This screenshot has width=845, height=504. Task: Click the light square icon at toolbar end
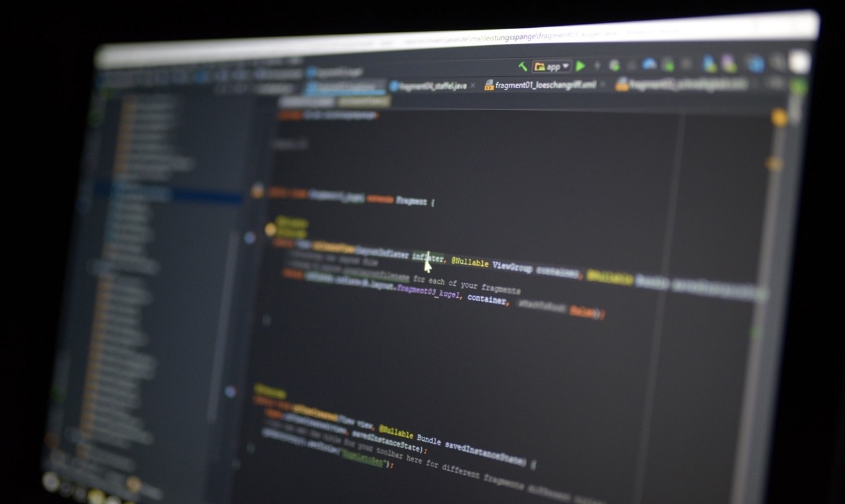point(799,62)
